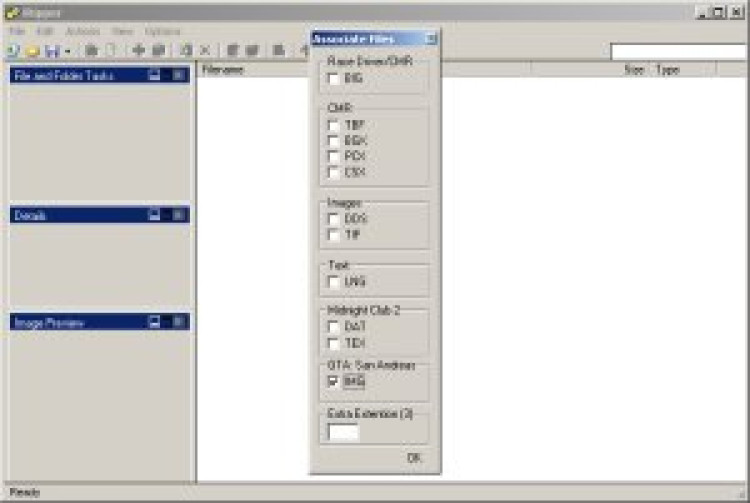Enable the BIG checkbox under Rage Driver

point(334,78)
